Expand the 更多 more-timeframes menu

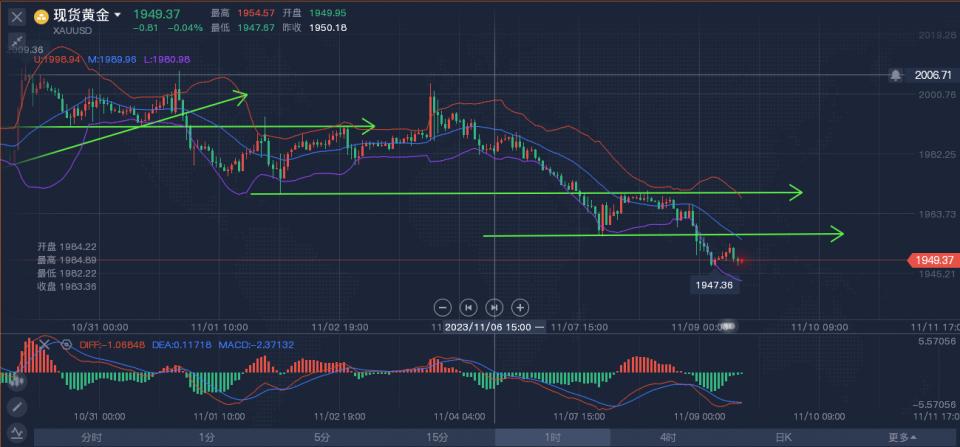click(x=902, y=437)
